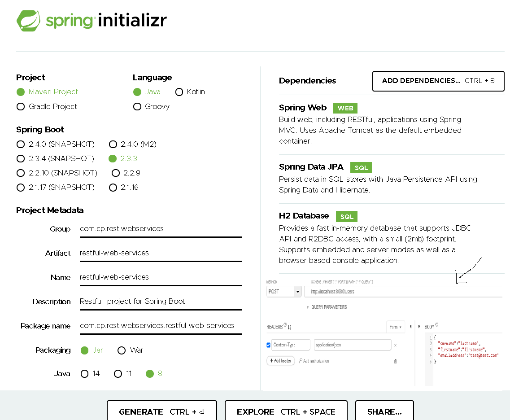Click the Add authorization icon

click(x=300, y=360)
